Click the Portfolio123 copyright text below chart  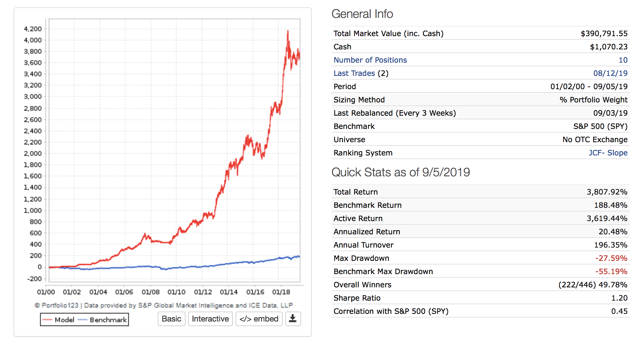[x=164, y=305]
